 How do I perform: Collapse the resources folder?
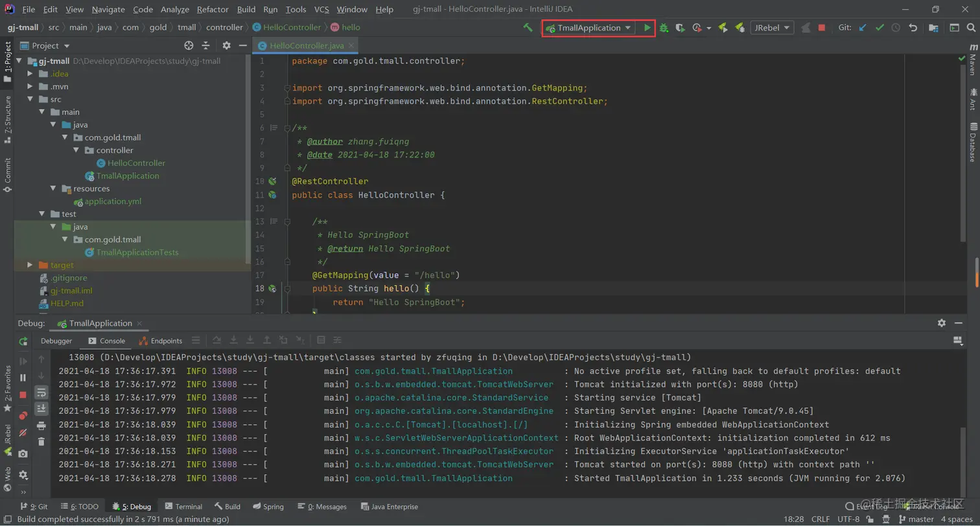[53, 189]
